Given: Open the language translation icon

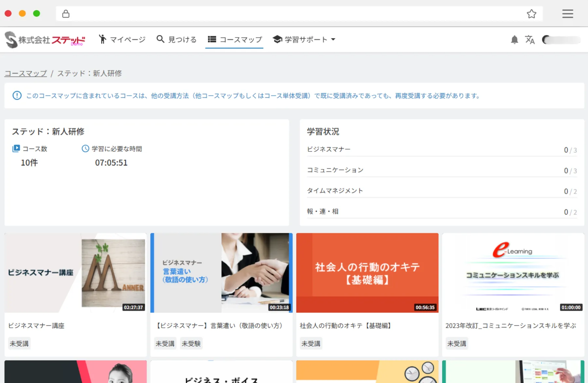Looking at the screenshot, I should tap(530, 40).
